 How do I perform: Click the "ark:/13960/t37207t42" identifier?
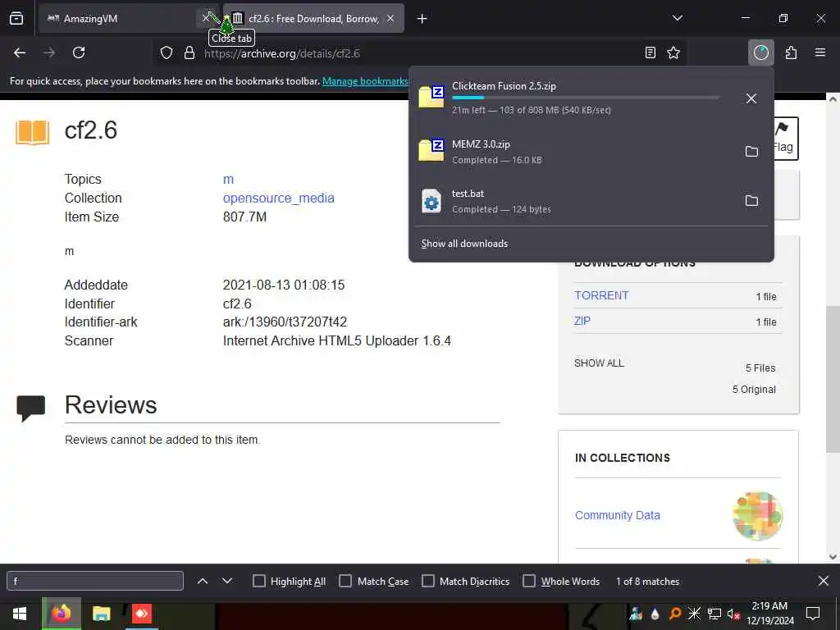285,322
